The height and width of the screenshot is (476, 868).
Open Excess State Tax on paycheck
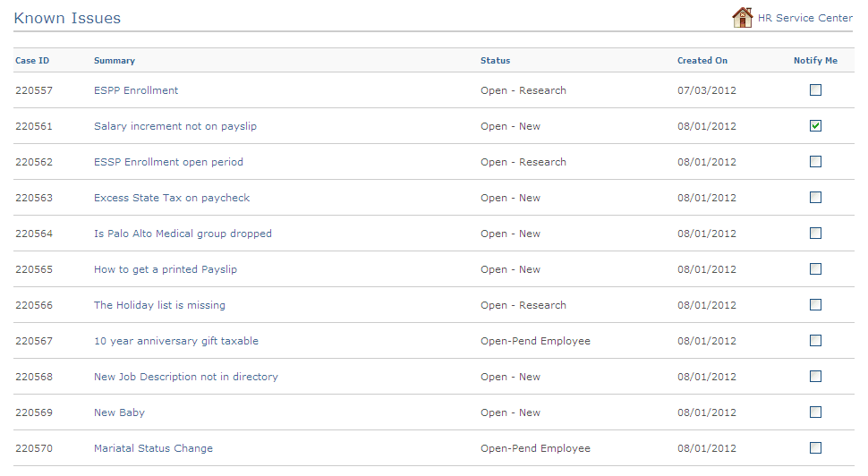[172, 198]
